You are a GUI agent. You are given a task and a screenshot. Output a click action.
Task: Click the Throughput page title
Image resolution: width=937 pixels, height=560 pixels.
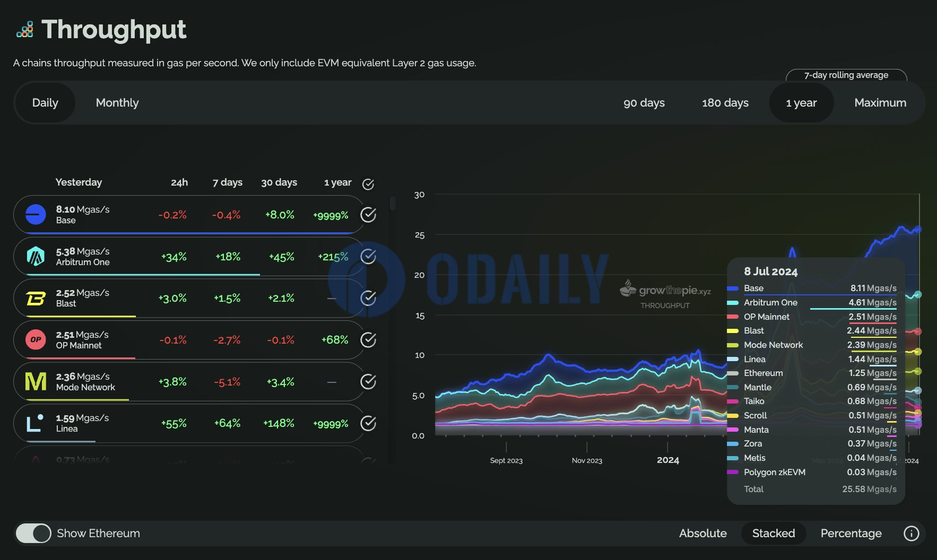click(x=114, y=30)
